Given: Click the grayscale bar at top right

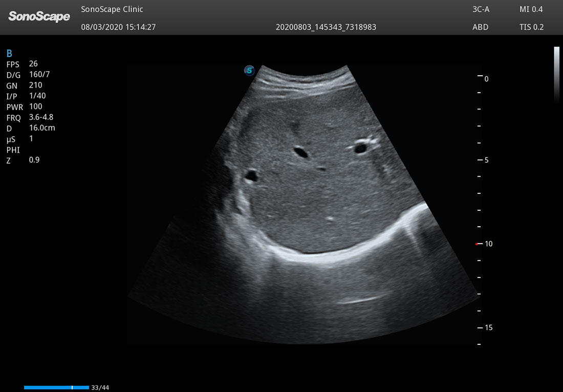Looking at the screenshot, I should click(556, 75).
